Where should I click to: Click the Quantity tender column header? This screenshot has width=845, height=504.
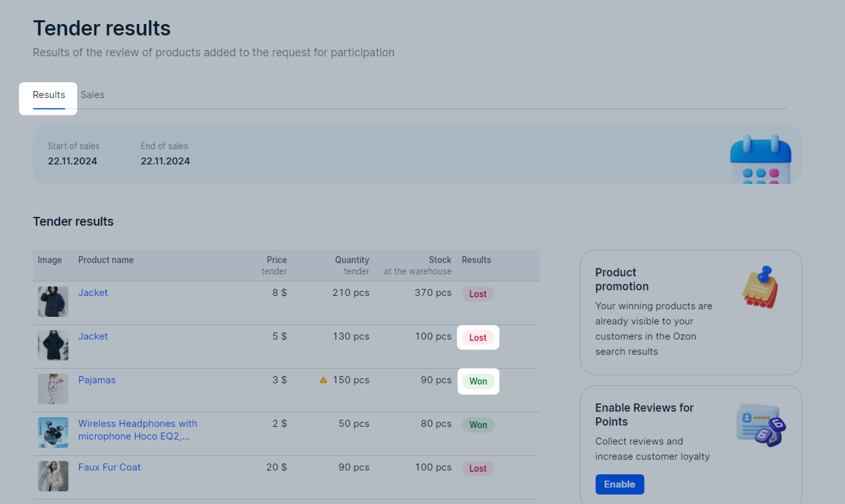click(x=352, y=265)
